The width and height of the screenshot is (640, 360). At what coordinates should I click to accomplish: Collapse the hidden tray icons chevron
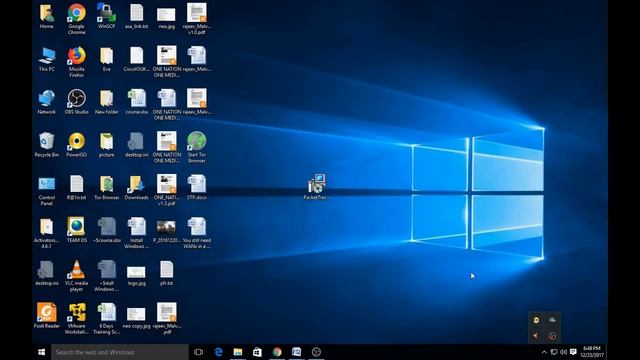[x=544, y=352]
